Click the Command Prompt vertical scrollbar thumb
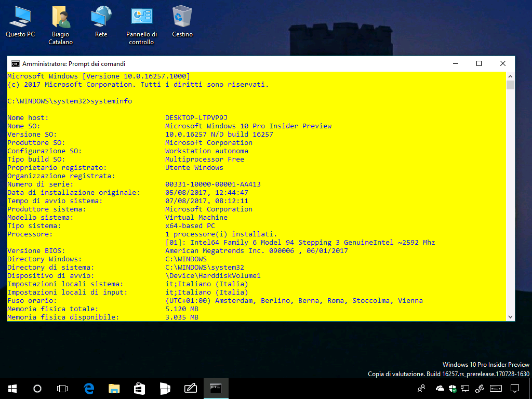Screen dimensions: 532x399 tap(510, 85)
